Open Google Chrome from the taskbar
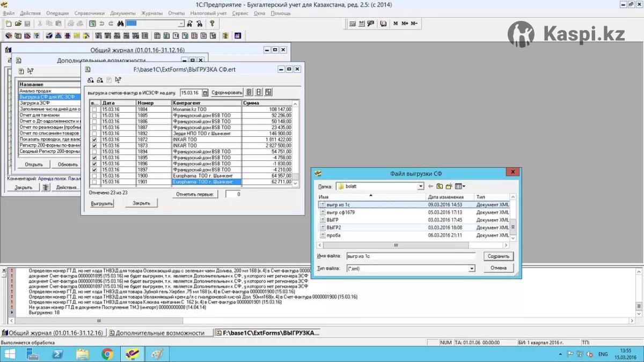The width and height of the screenshot is (644, 362). (x=107, y=354)
